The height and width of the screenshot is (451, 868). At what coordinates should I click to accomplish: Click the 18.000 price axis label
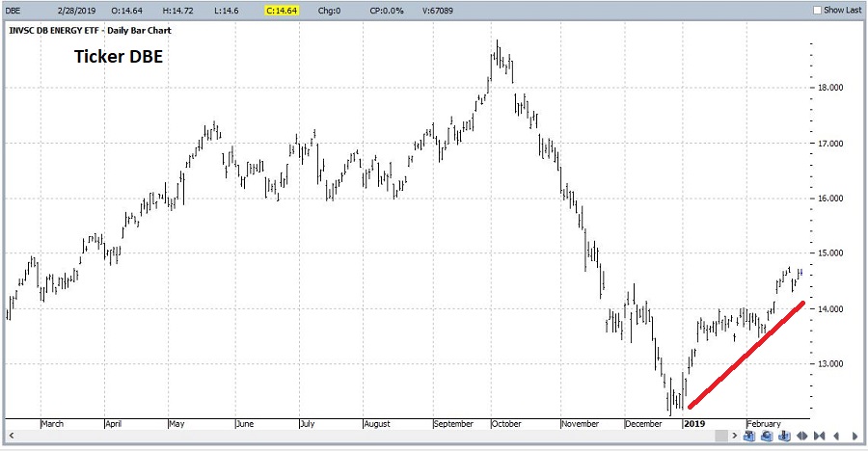point(830,88)
